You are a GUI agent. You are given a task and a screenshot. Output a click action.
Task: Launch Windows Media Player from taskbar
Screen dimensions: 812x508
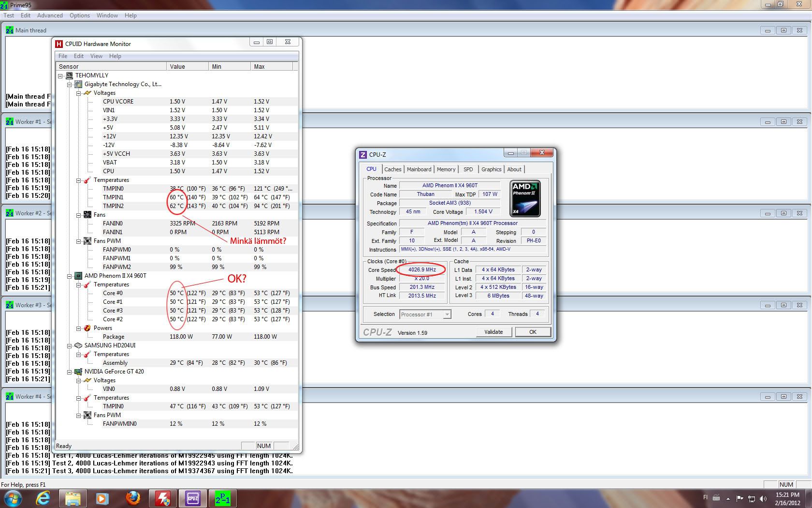pos(102,498)
